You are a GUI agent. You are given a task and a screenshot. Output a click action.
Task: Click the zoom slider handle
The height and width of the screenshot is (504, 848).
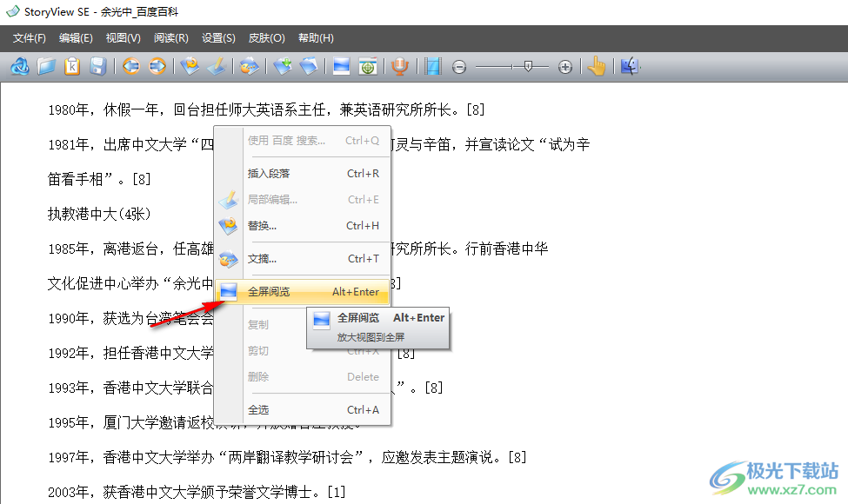click(529, 66)
